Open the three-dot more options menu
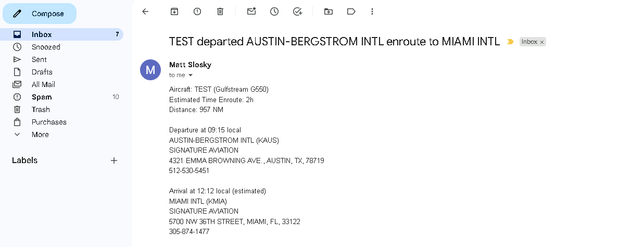The width and height of the screenshot is (644, 247). pyautogui.click(x=372, y=11)
